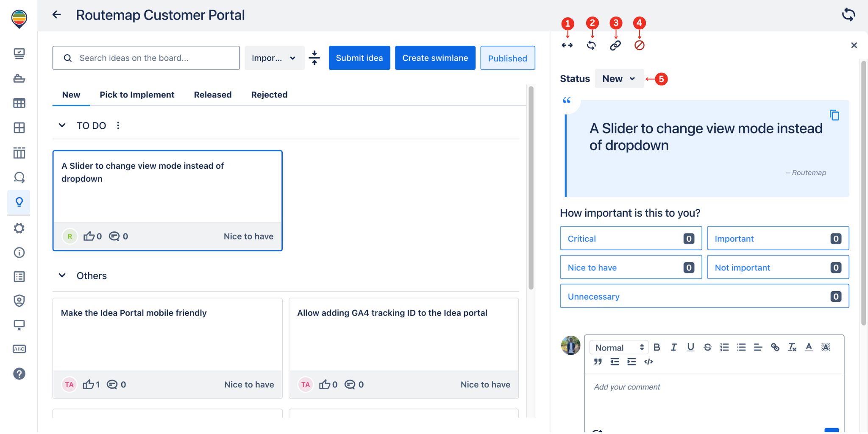Open the lightbulb ideas item in sidebar
The image size is (868, 434).
pos(19,202)
